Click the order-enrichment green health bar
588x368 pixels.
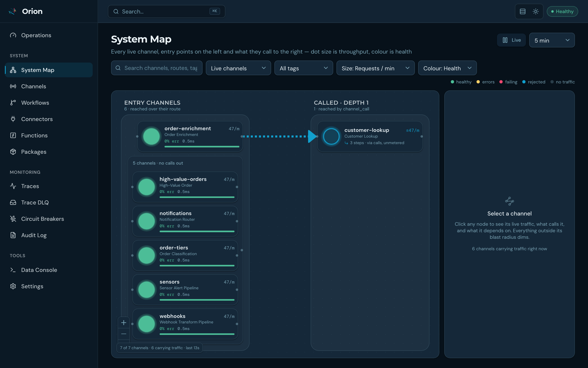tap(202, 147)
